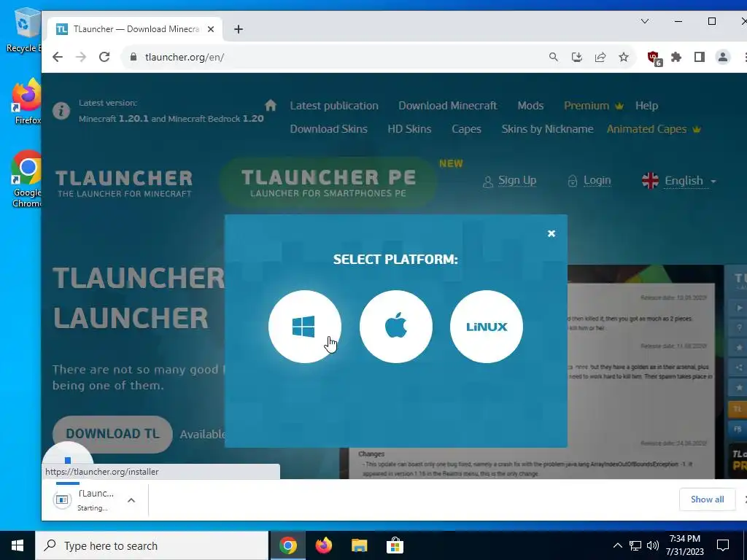Open the TLauncher PE banner

(x=328, y=183)
